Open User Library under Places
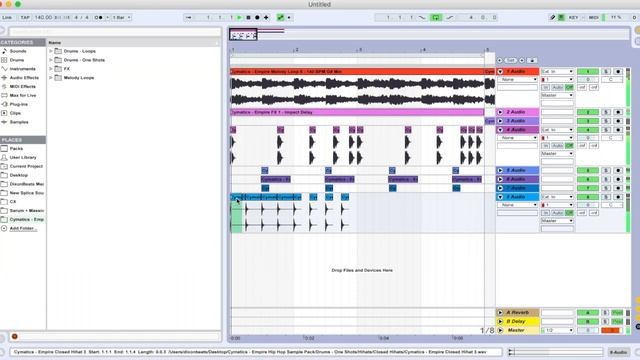Image resolution: width=640 pixels, height=360 pixels. 23,158
